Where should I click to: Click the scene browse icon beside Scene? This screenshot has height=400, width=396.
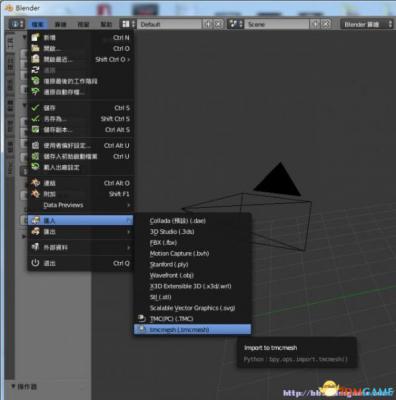click(235, 24)
